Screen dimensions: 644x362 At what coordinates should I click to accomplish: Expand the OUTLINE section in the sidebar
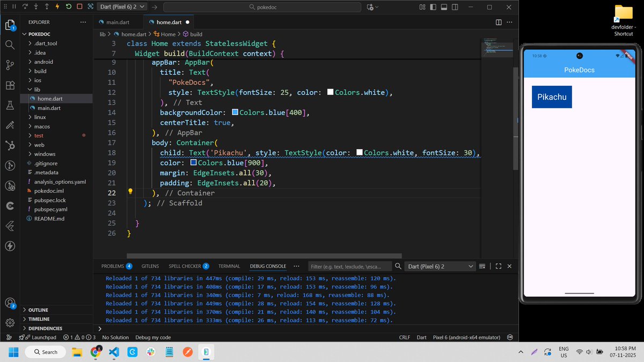[38, 310]
